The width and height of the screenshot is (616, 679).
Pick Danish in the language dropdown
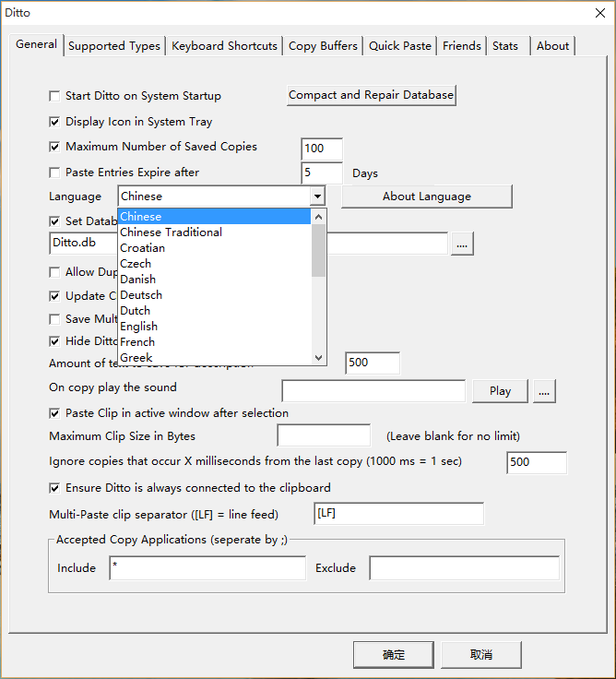click(215, 280)
